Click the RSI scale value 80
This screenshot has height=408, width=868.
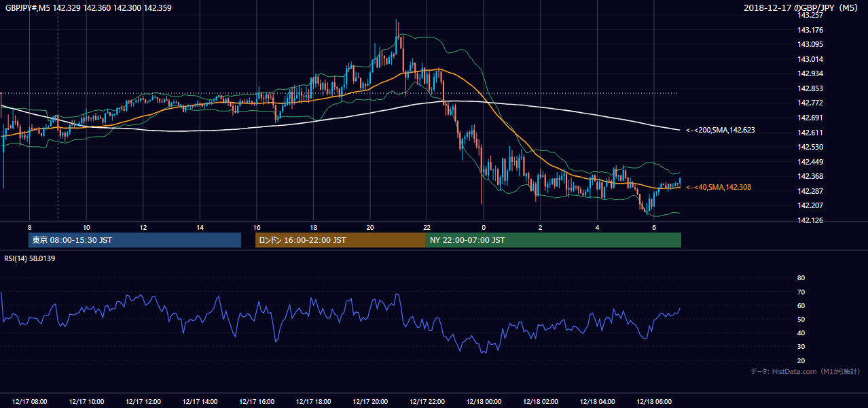pos(801,278)
